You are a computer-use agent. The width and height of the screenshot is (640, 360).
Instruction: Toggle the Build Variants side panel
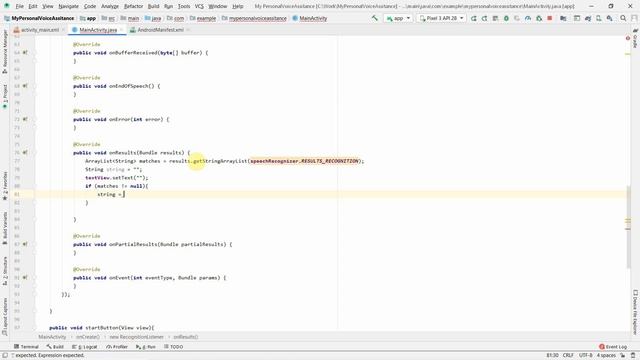click(x=5, y=228)
